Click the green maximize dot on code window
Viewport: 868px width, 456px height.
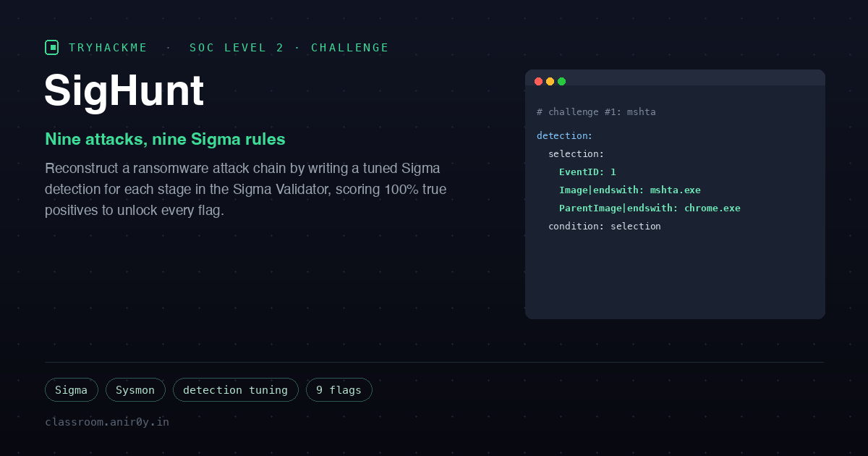coord(561,81)
